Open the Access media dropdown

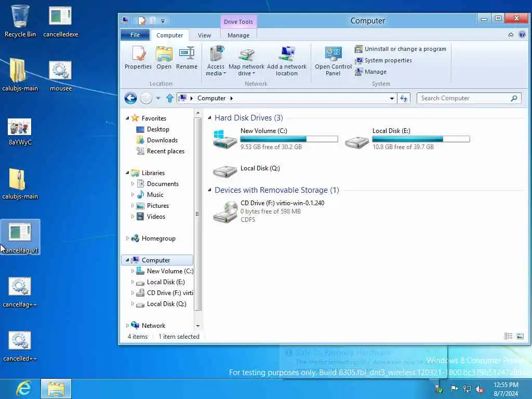[216, 61]
